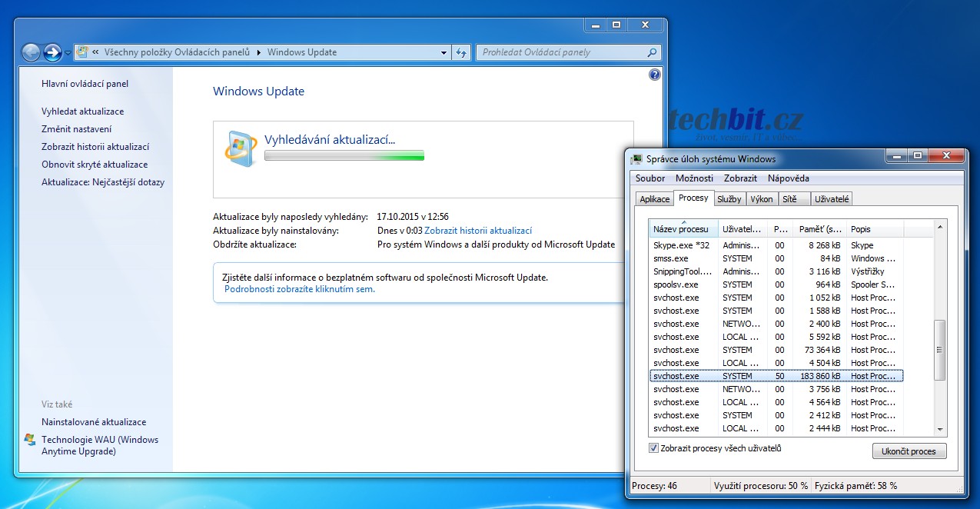Switch to Uživatelé tab
980x509 pixels.
(x=833, y=199)
